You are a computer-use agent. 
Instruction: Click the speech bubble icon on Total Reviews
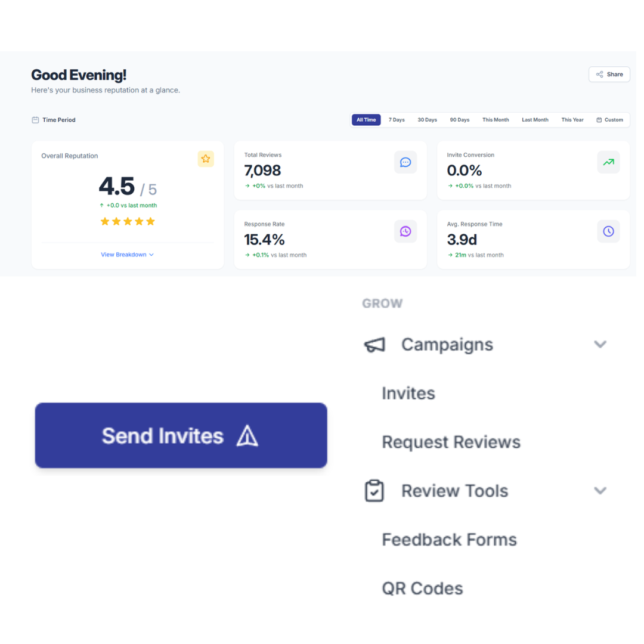(x=405, y=162)
